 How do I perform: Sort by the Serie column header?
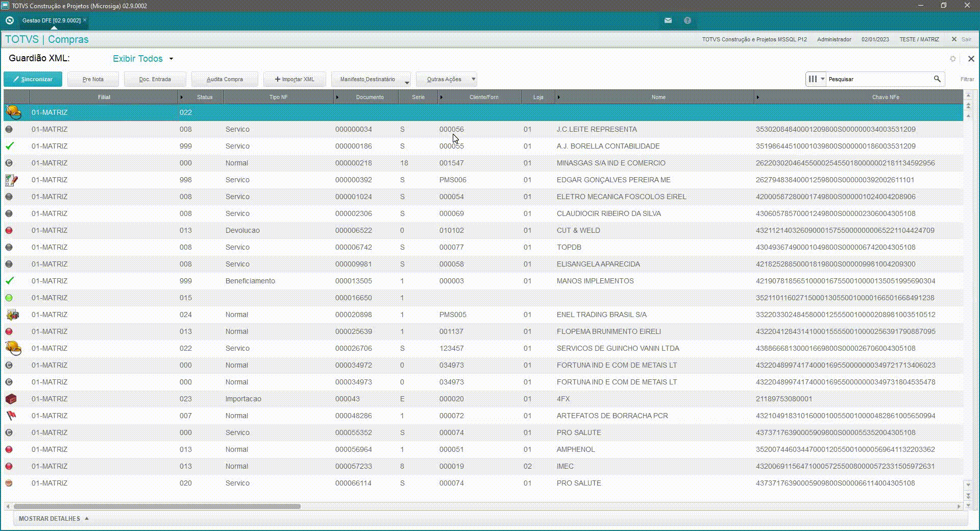418,97
